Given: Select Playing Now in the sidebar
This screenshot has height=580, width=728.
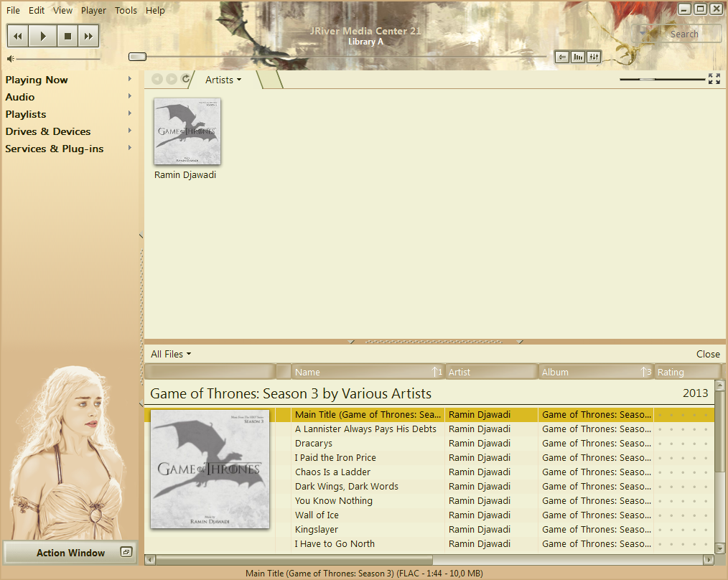Looking at the screenshot, I should point(37,80).
